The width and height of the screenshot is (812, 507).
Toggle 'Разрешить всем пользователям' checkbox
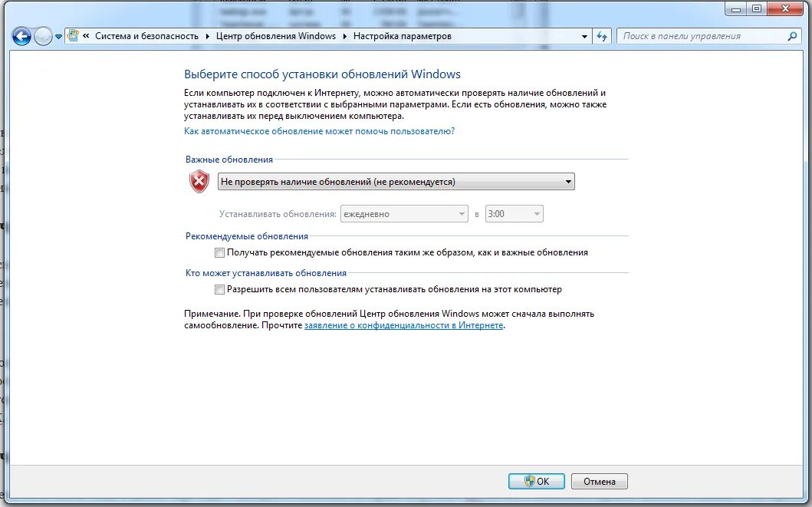click(x=219, y=289)
